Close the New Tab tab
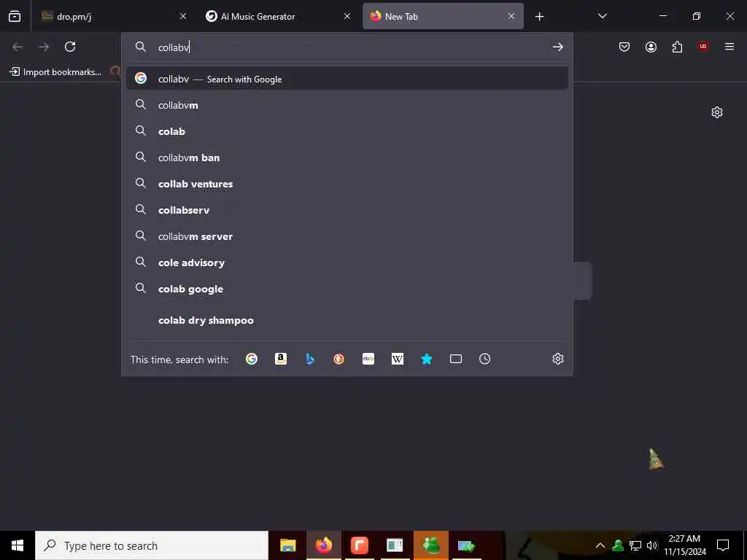This screenshot has width=747, height=560. [511, 16]
